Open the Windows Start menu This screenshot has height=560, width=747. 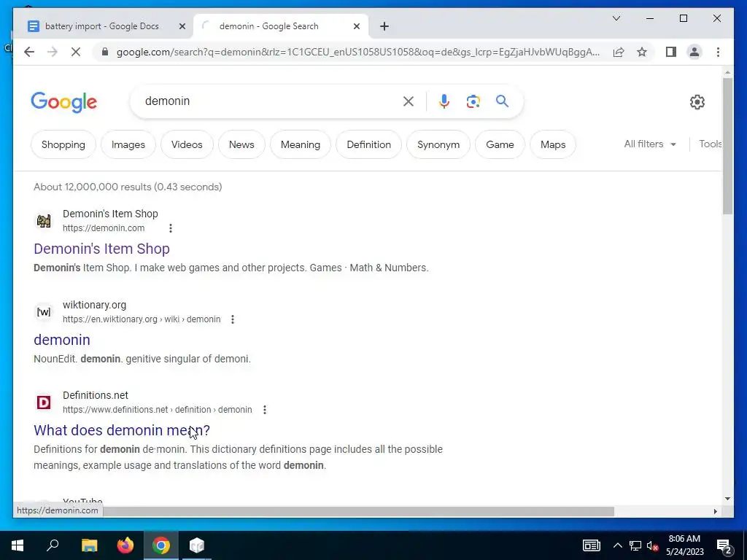click(x=18, y=545)
